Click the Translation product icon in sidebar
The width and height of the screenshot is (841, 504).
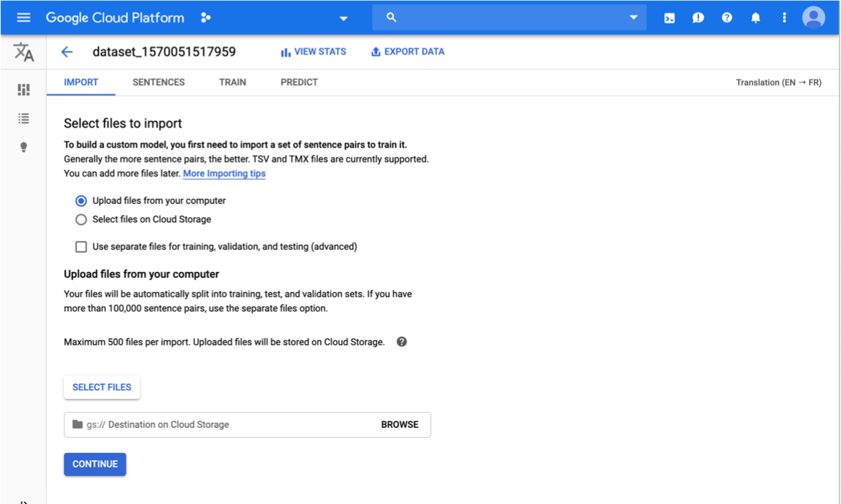tap(24, 52)
